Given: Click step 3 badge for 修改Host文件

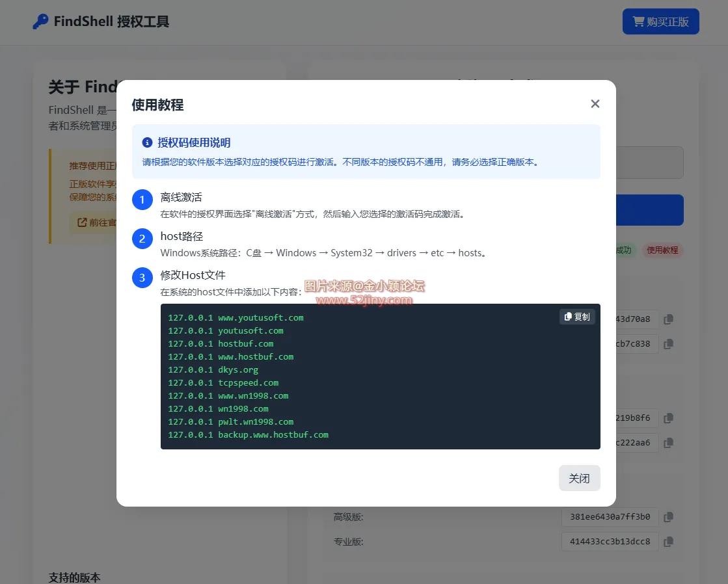Looking at the screenshot, I should 142,277.
